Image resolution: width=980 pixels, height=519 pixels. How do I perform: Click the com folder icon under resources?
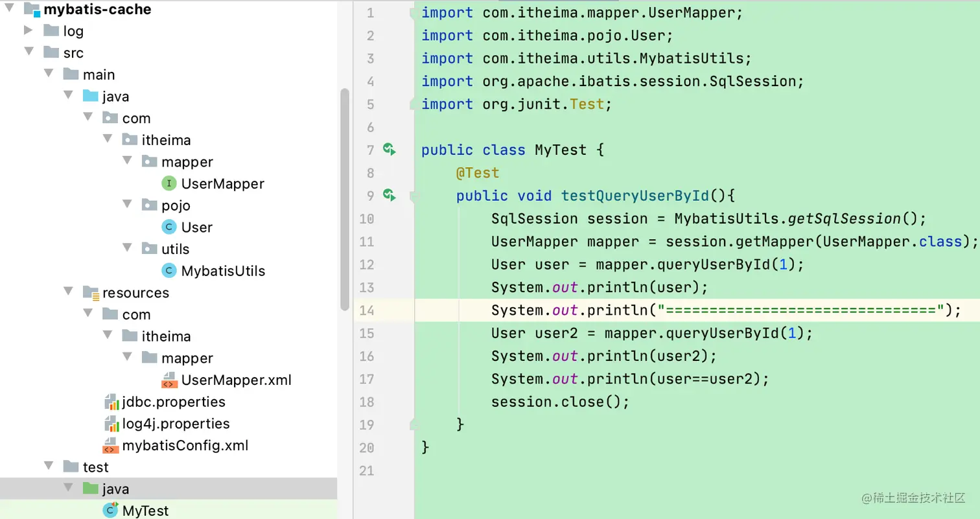(x=110, y=314)
